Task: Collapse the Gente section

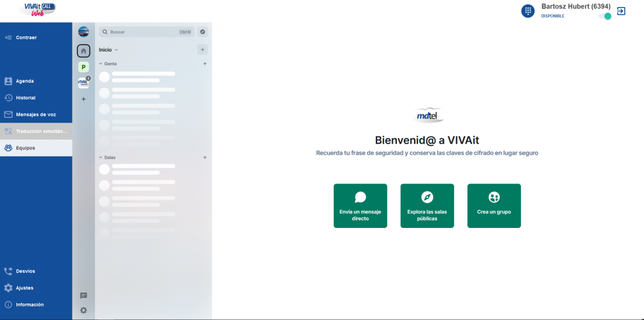Action: click(108, 64)
